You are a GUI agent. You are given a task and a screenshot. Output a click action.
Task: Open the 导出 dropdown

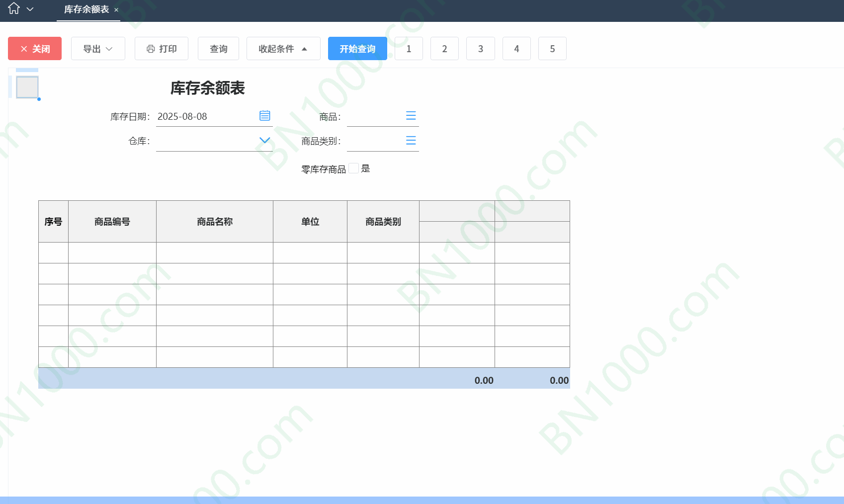[98, 49]
